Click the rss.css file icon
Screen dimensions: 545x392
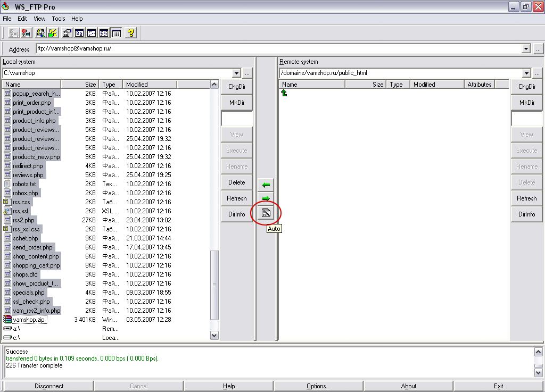tap(7, 202)
